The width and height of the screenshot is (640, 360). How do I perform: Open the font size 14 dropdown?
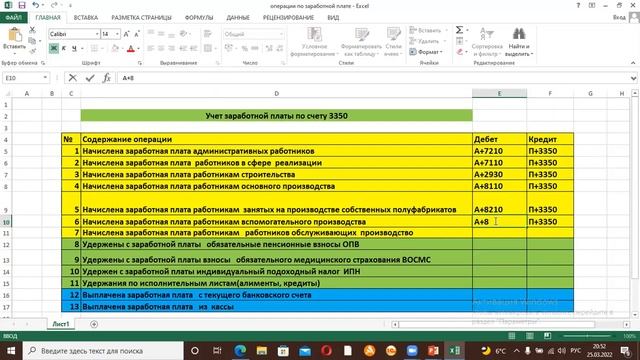[x=118, y=34]
